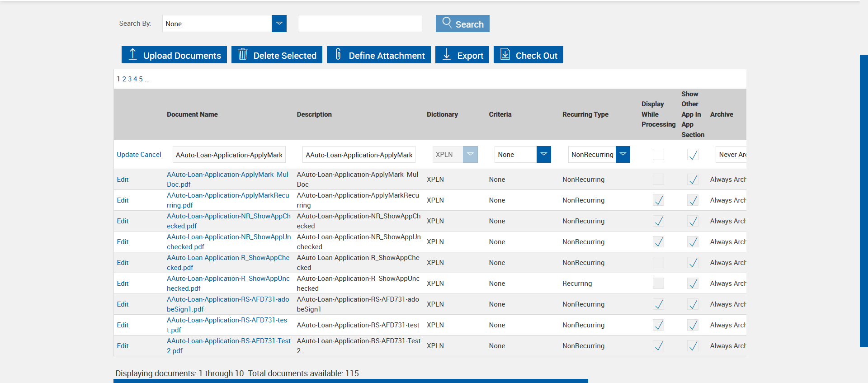Open the Search By dropdown
This screenshot has width=868, height=383.
coord(279,24)
